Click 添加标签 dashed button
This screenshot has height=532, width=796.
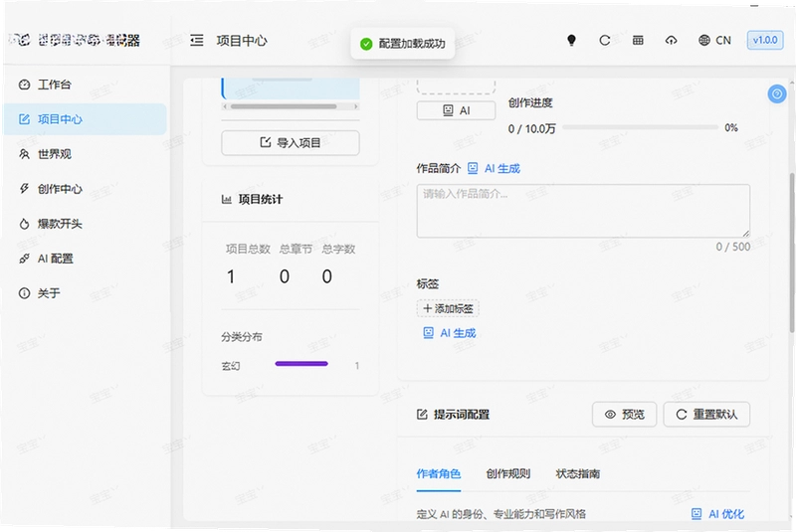click(448, 308)
